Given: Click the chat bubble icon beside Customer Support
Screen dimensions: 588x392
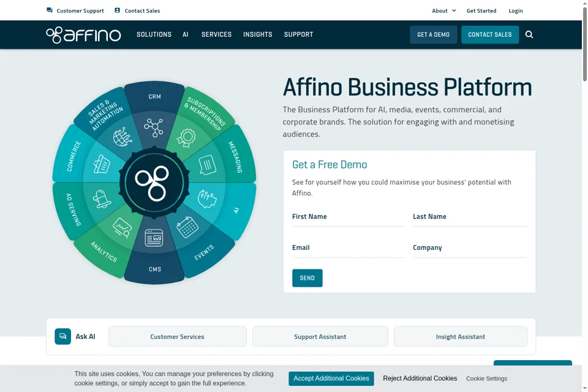Looking at the screenshot, I should pos(50,10).
